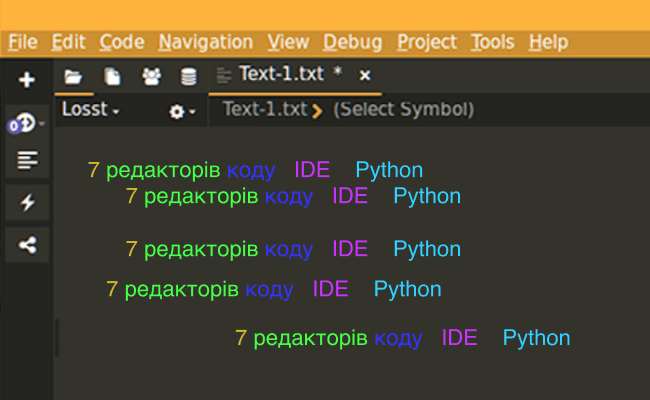Open the collaboration people icon

pyautogui.click(x=151, y=76)
